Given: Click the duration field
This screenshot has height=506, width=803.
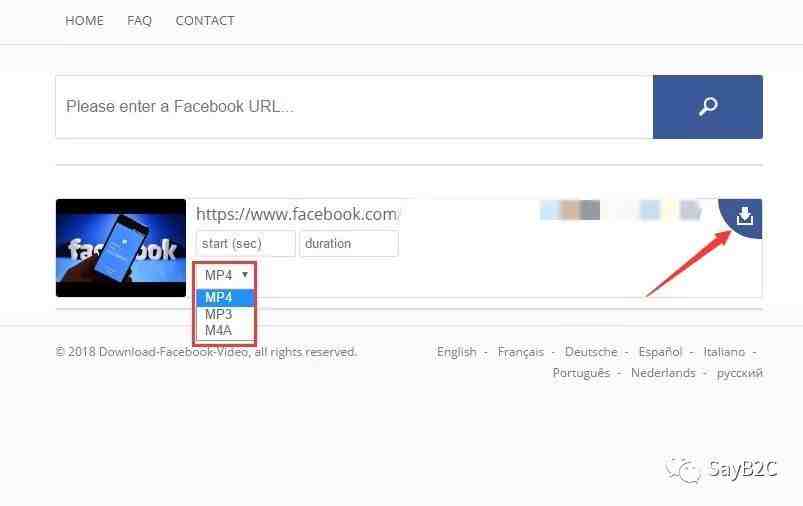Looking at the screenshot, I should tap(349, 243).
